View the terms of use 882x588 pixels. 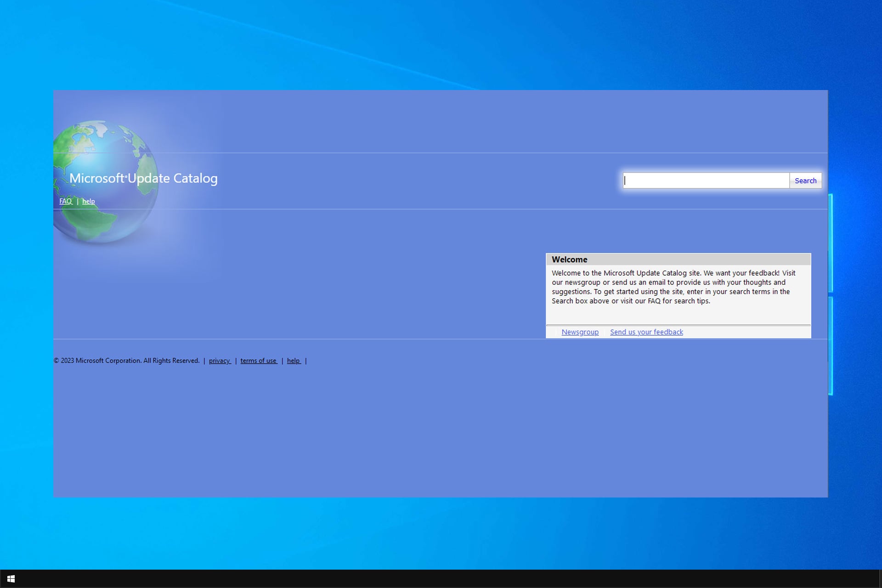click(x=258, y=361)
